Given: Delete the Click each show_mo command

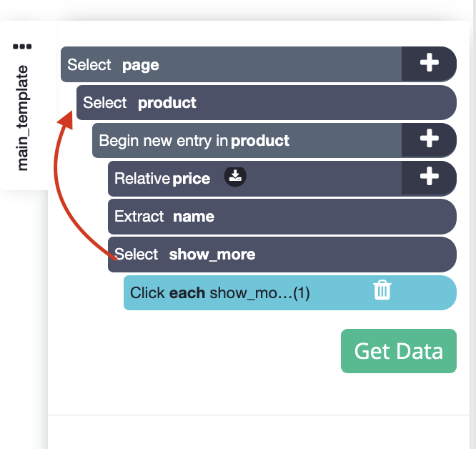Looking at the screenshot, I should coord(382,290).
